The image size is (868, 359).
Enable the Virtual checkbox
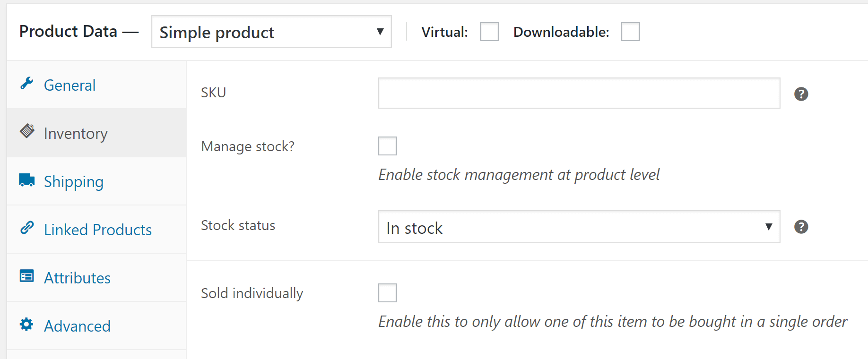(489, 32)
